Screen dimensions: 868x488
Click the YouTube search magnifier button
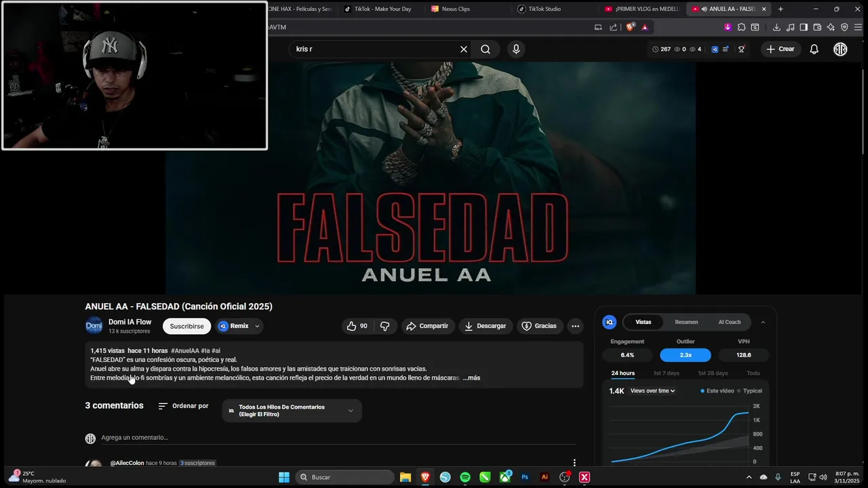[x=486, y=49]
